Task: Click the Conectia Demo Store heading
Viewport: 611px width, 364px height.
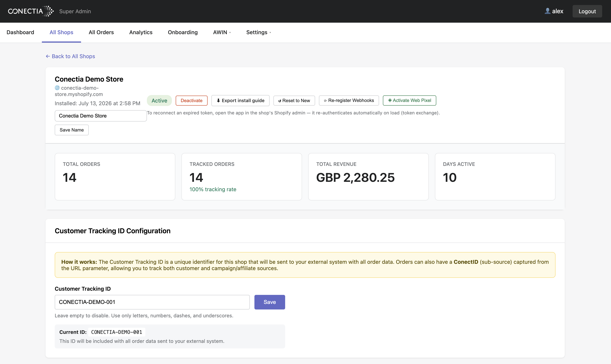Action: coord(89,79)
